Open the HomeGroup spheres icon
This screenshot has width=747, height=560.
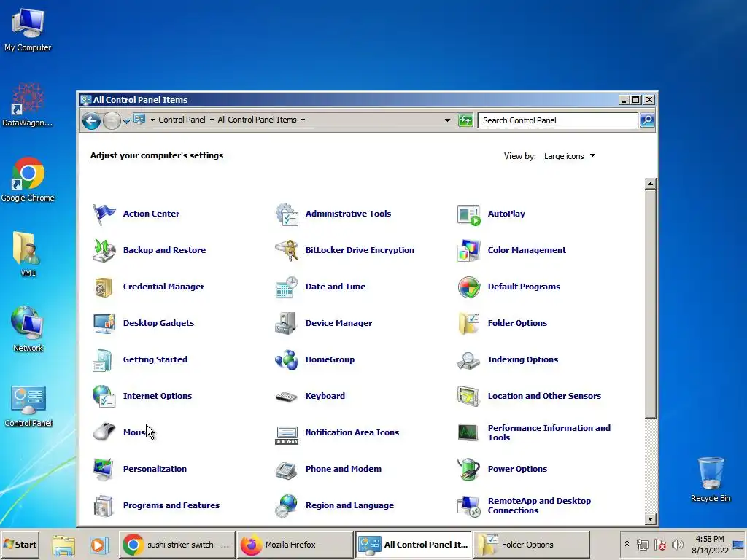point(287,360)
